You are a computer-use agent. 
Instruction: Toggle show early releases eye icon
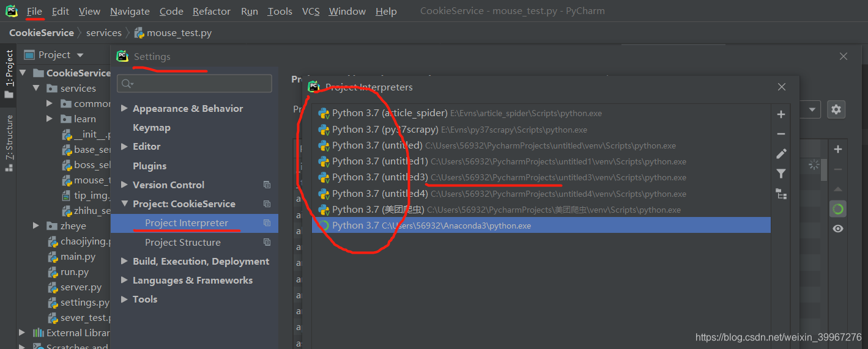[x=838, y=229]
